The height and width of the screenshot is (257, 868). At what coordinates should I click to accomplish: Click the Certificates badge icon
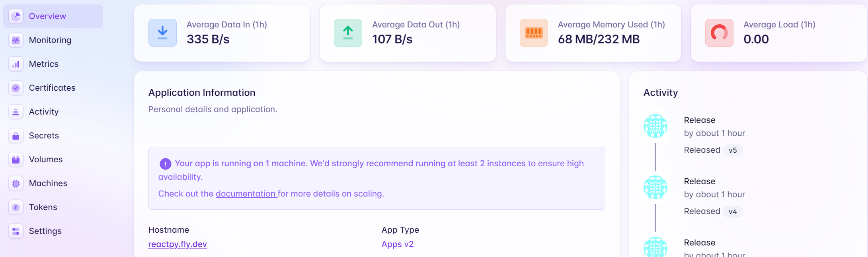pyautogui.click(x=16, y=88)
